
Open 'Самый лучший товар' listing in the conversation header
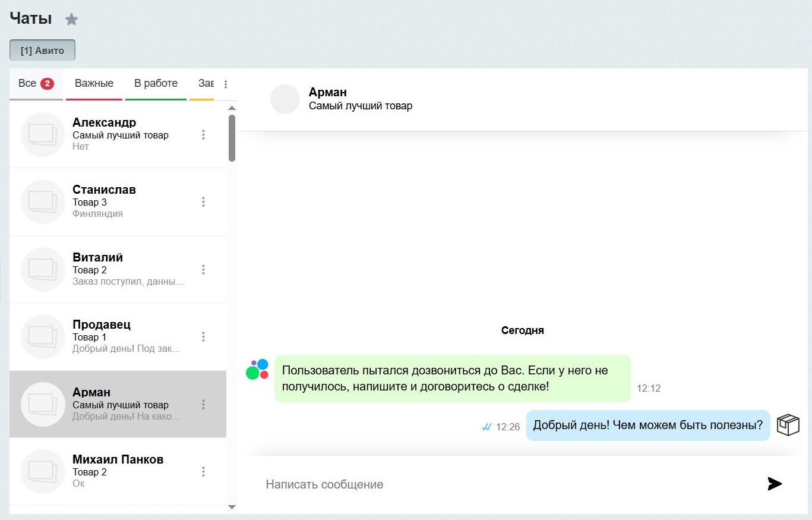(x=361, y=106)
